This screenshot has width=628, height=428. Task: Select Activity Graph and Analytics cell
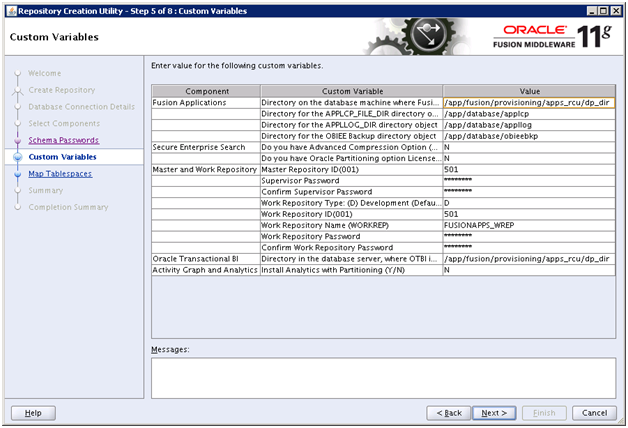[x=206, y=270]
